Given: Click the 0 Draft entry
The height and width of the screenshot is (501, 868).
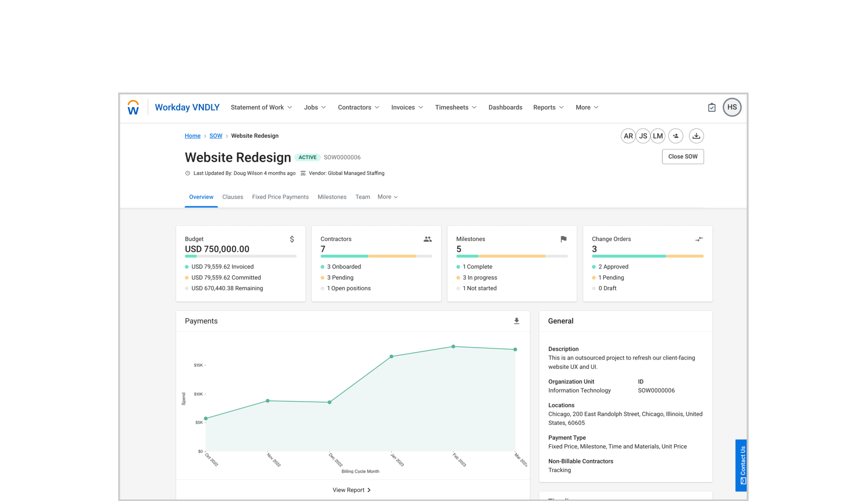Looking at the screenshot, I should coord(607,288).
